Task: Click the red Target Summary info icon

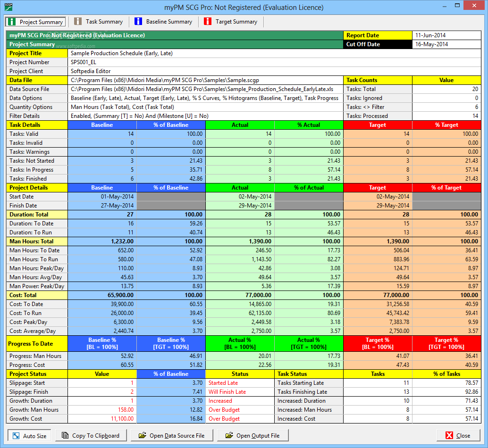Action: 208,21
